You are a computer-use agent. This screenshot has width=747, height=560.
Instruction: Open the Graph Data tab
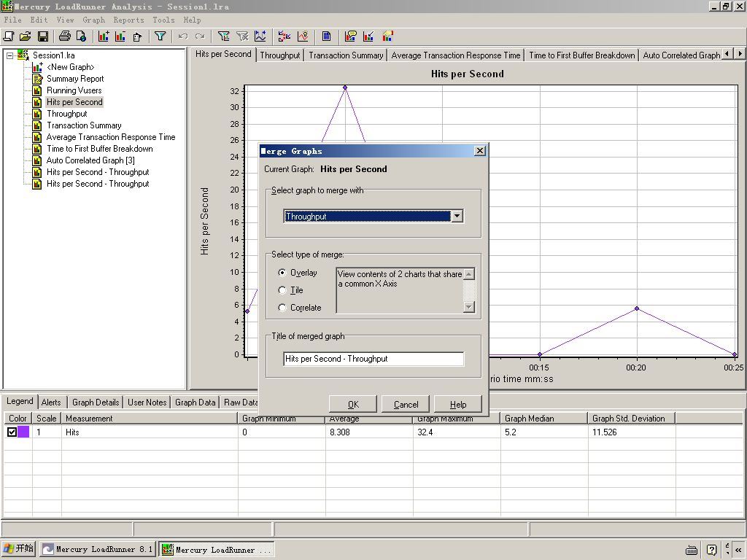click(x=195, y=402)
